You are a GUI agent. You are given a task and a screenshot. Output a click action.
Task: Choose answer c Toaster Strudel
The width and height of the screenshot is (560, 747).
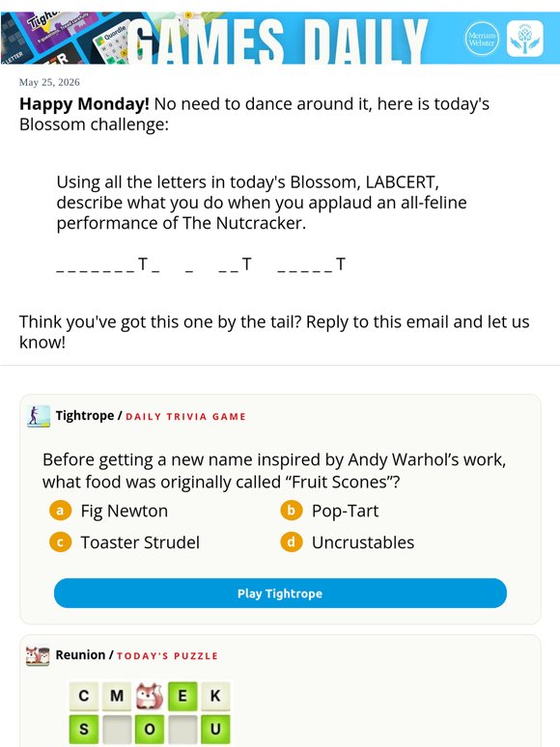[x=125, y=542]
